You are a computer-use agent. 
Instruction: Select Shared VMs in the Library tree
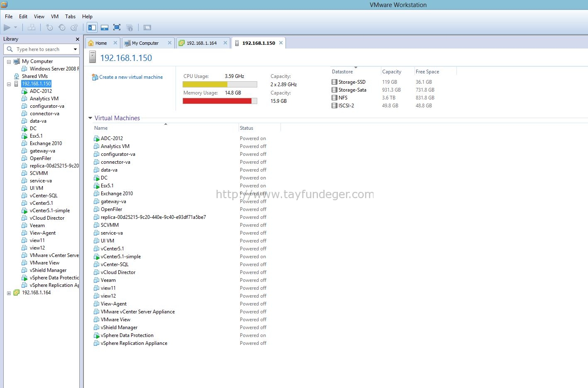pos(34,76)
